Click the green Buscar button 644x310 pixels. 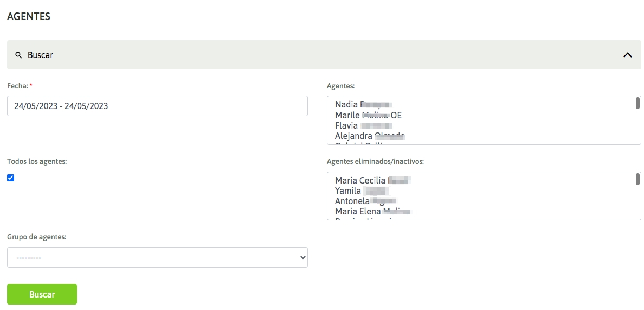42,294
